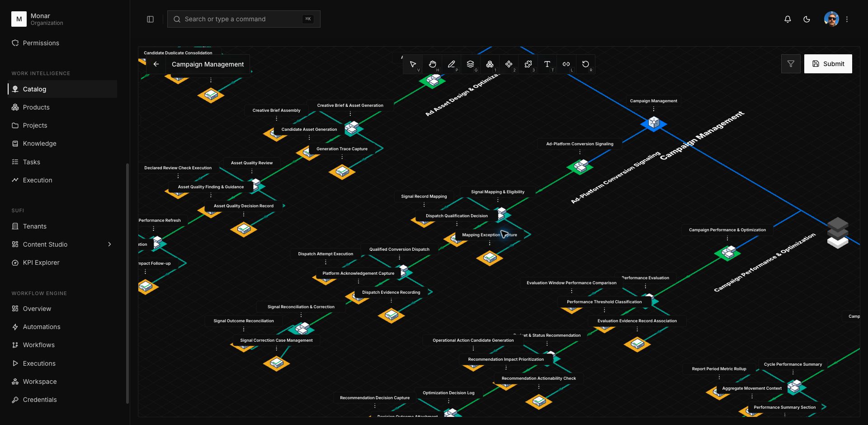Open Tenants page
Viewport: 868px width, 425px height.
(62, 226)
